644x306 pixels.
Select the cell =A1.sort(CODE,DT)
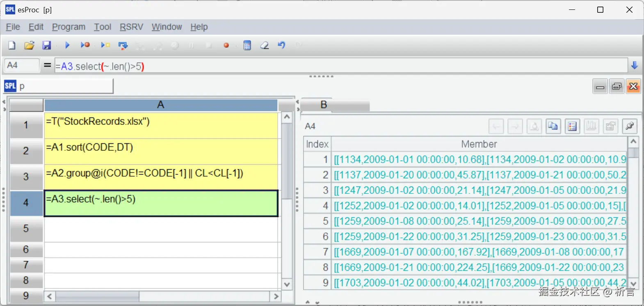[161, 151]
